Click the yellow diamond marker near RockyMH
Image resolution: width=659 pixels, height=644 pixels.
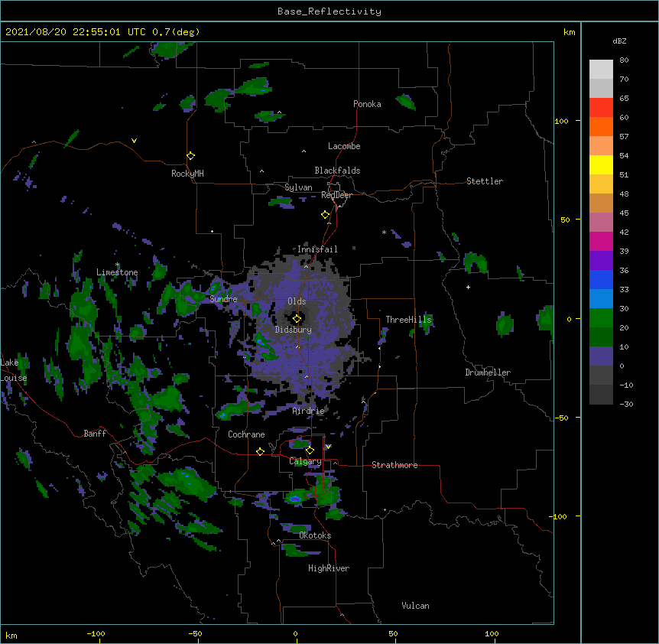pyautogui.click(x=191, y=156)
